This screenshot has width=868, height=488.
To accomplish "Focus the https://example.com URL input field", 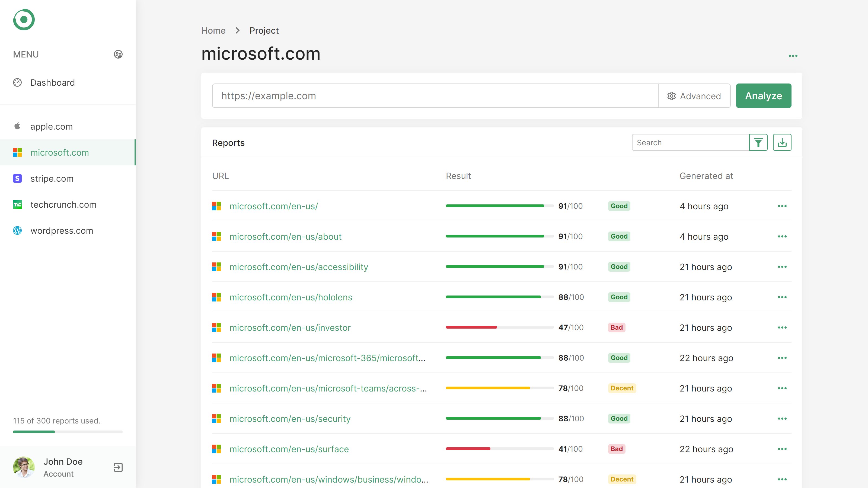I will pyautogui.click(x=435, y=96).
